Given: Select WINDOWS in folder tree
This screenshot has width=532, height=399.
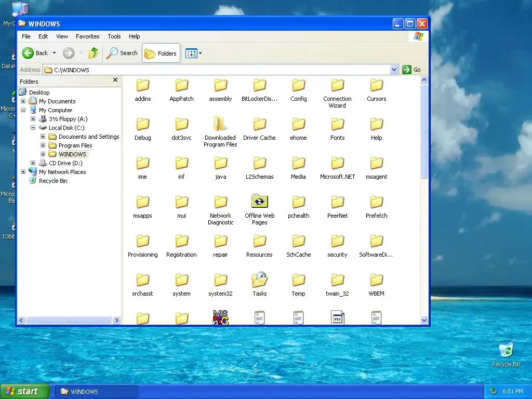Looking at the screenshot, I should [72, 154].
